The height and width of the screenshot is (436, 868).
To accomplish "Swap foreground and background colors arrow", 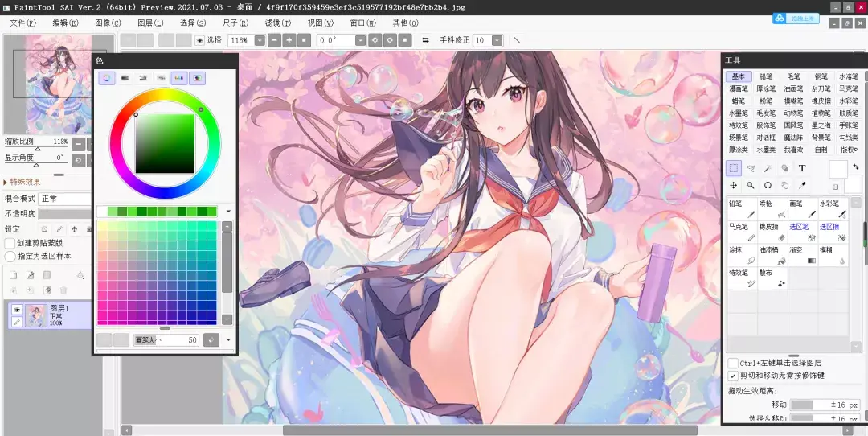I will pos(855,167).
